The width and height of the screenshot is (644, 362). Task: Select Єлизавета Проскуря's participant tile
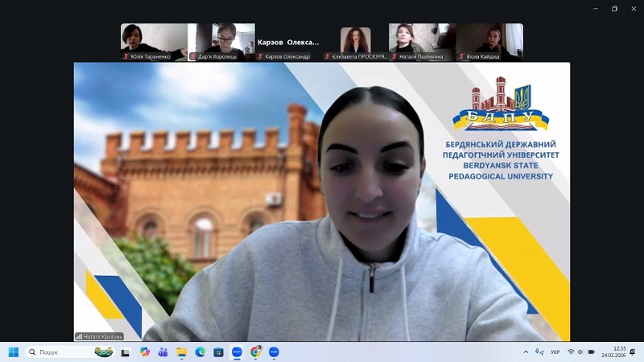point(355,42)
